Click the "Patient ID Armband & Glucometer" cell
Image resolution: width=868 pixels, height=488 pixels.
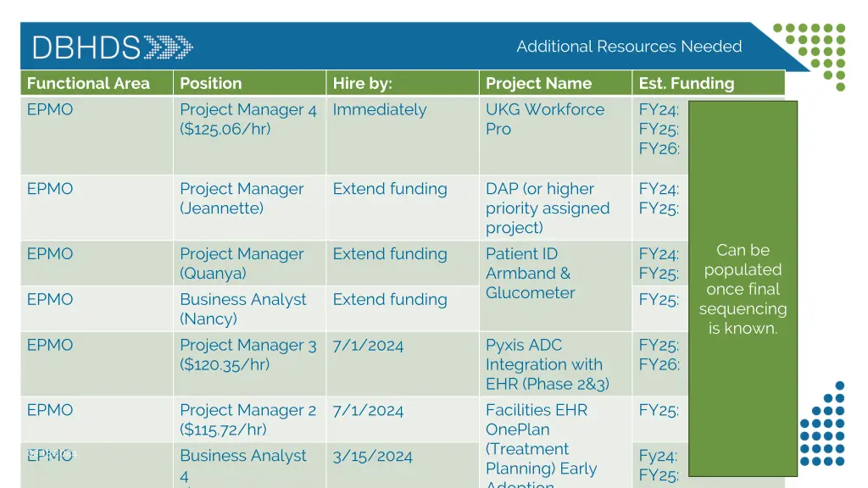coord(530,273)
